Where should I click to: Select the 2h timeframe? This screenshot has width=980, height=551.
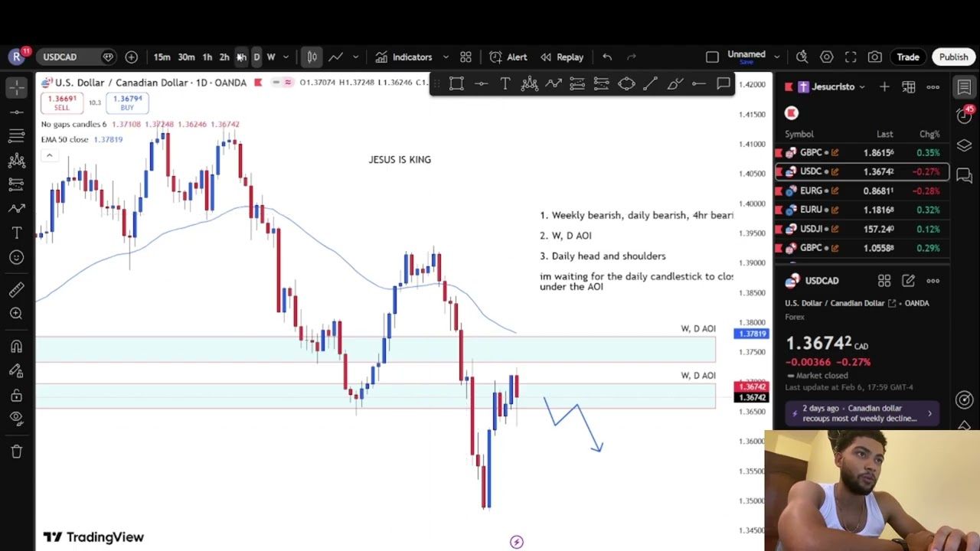click(224, 57)
